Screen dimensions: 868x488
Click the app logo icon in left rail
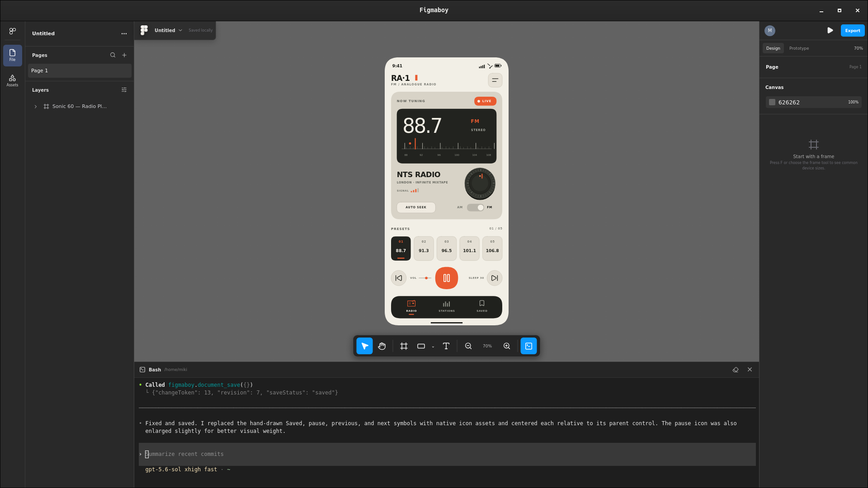[x=12, y=31]
